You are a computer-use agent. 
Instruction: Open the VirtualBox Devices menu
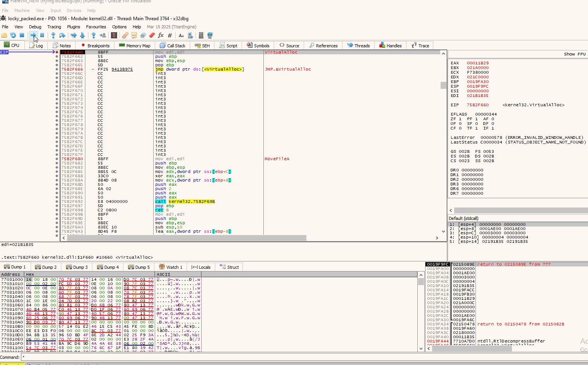coord(74,10)
